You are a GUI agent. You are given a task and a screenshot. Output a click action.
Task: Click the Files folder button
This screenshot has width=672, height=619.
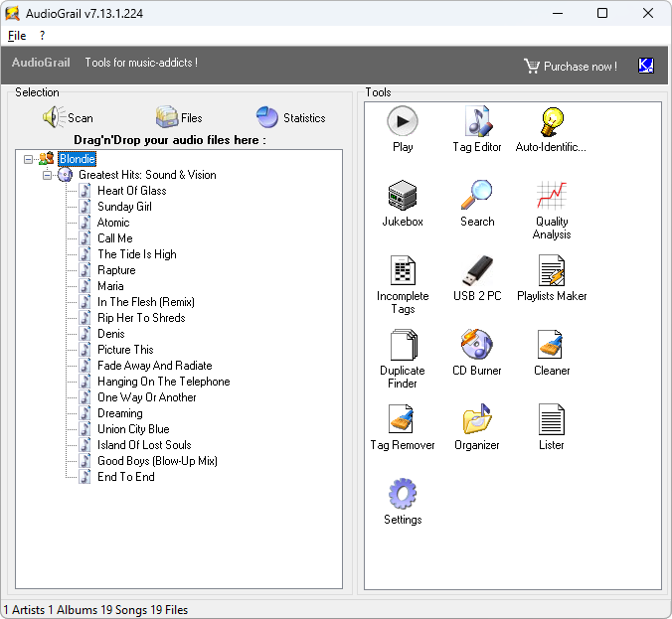(x=179, y=117)
